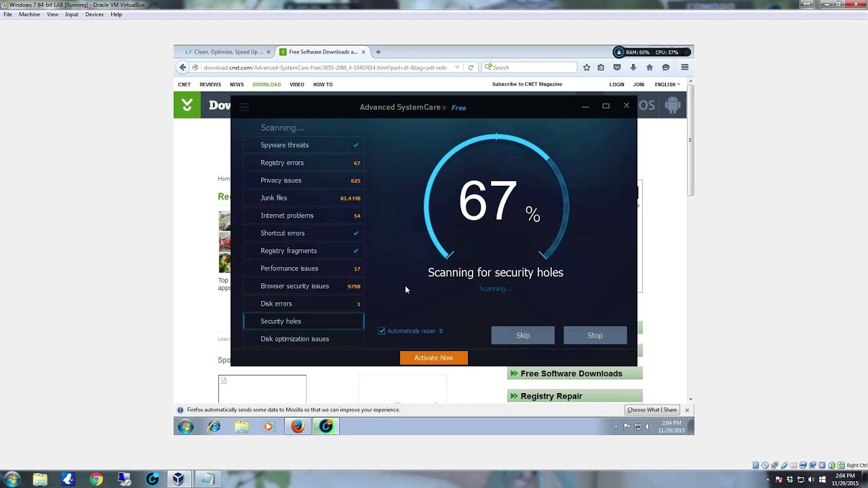Open VirtualBox Help menu

(x=116, y=14)
